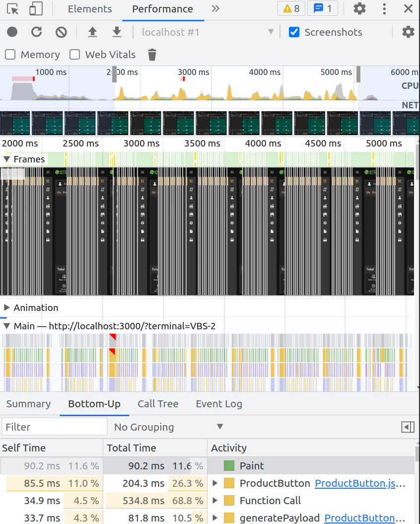
Task: Grab the left overview range handle
Action: click(x=114, y=74)
